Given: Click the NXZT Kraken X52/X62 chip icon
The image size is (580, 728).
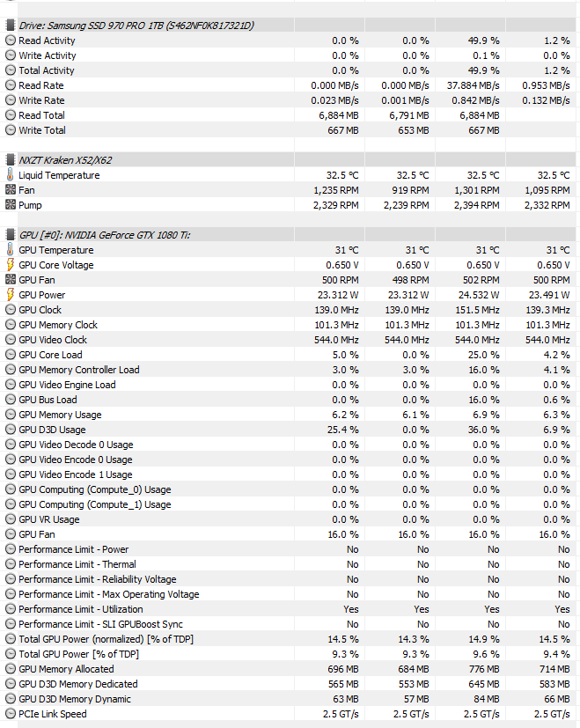Looking at the screenshot, I should (x=11, y=159).
